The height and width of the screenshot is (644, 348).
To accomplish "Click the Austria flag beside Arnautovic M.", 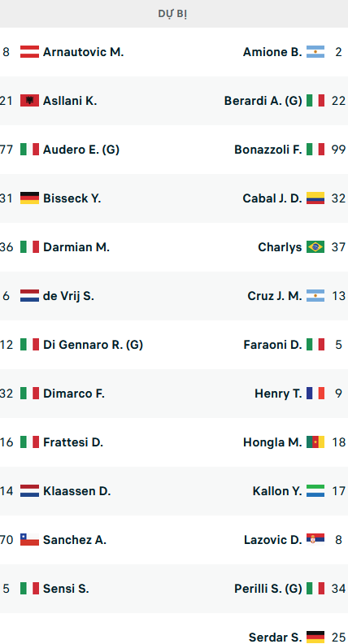I will pyautogui.click(x=29, y=52).
